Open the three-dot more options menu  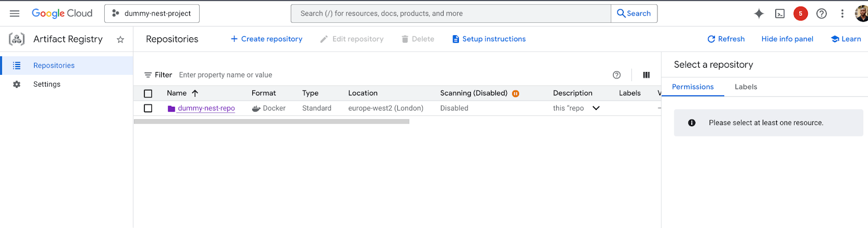tap(842, 14)
